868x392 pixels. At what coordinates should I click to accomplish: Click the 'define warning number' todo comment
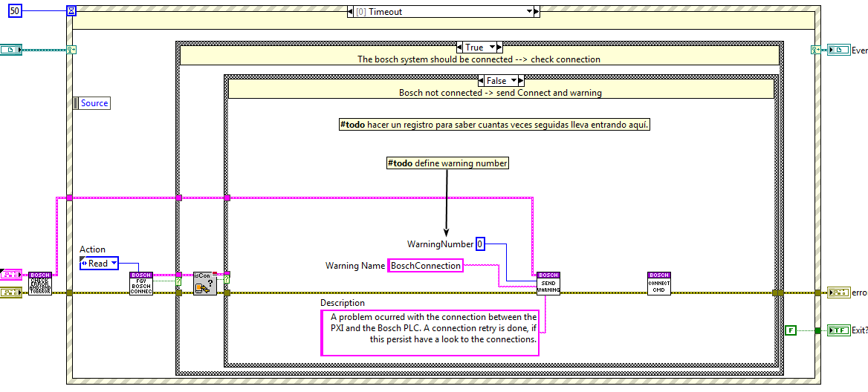click(x=448, y=163)
